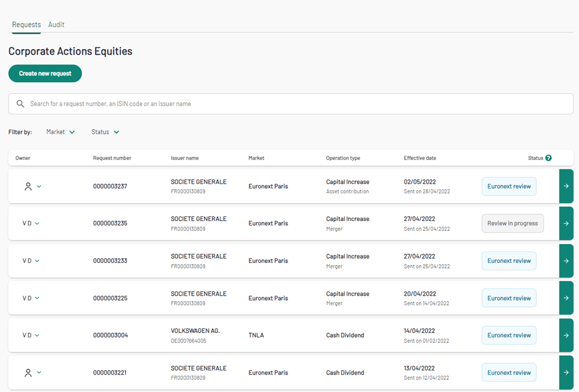This screenshot has width=579, height=392.
Task: Click Sent on 12/04/2022 text
Action: pos(426,378)
